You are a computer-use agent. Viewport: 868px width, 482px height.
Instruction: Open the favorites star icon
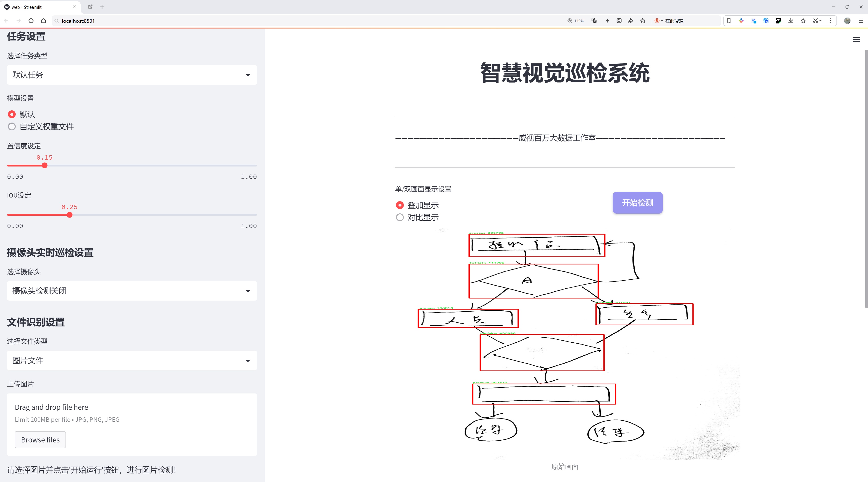(x=803, y=21)
